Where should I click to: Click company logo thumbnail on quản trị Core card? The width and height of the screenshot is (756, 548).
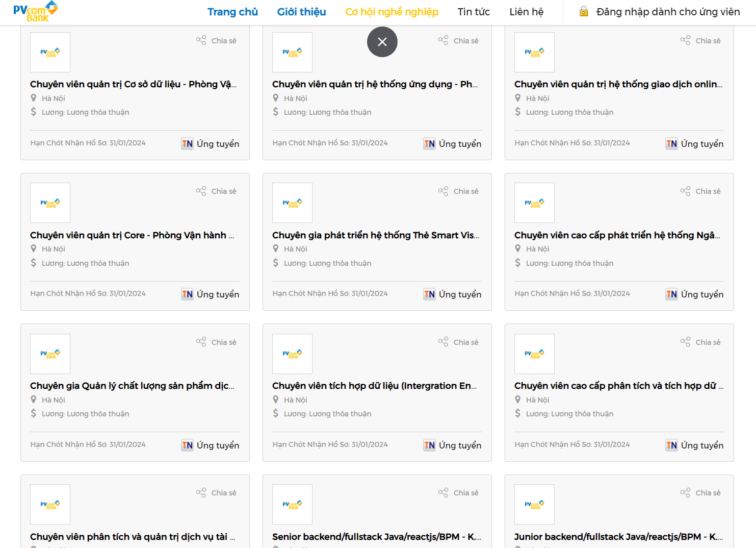[50, 203]
